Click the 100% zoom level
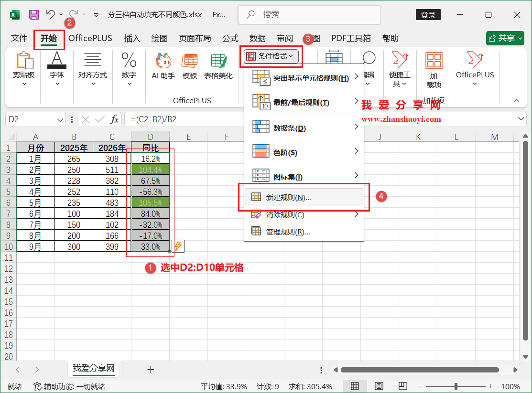This screenshot has width=532, height=393. [x=510, y=387]
